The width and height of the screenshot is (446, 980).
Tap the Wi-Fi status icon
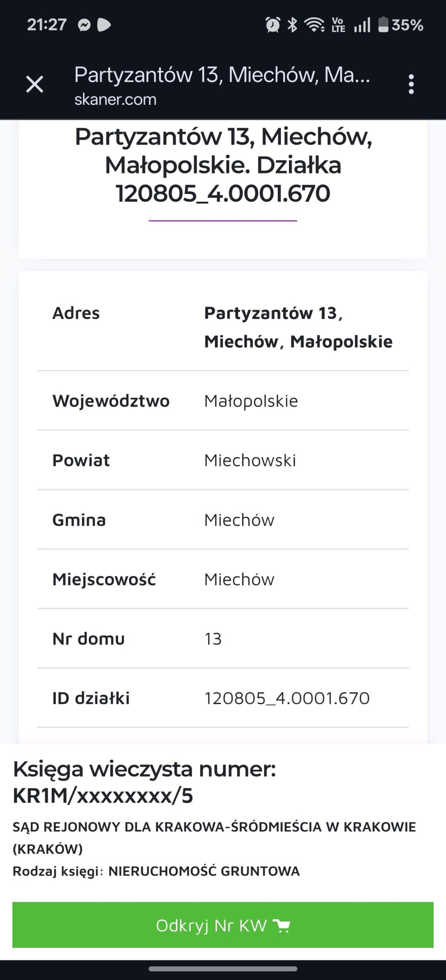click(x=314, y=25)
